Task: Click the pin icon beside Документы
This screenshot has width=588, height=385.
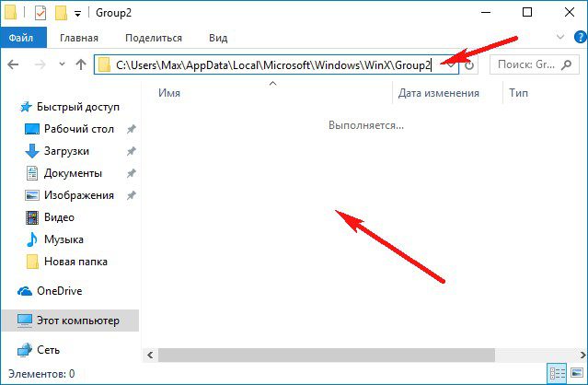Action: (131, 174)
